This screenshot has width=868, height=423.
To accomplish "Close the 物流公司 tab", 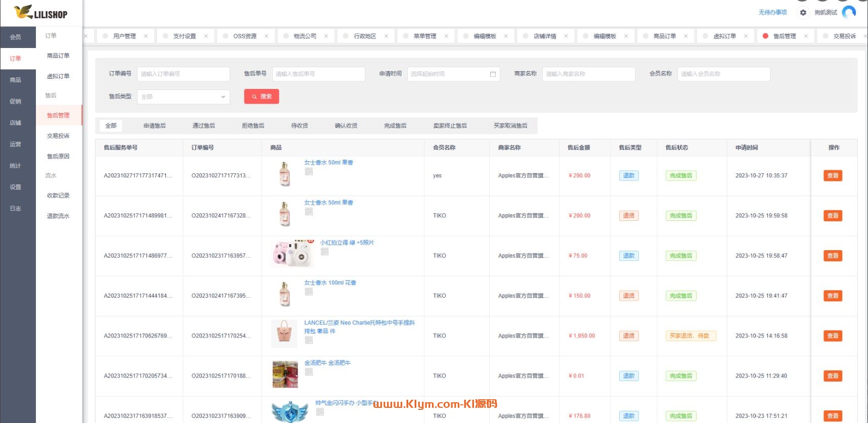I will tap(326, 36).
